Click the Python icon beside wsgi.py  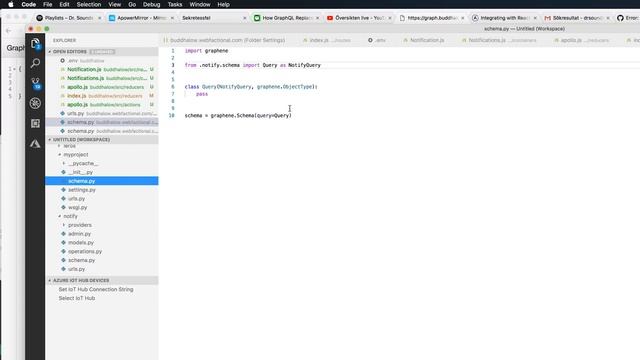click(x=63, y=207)
